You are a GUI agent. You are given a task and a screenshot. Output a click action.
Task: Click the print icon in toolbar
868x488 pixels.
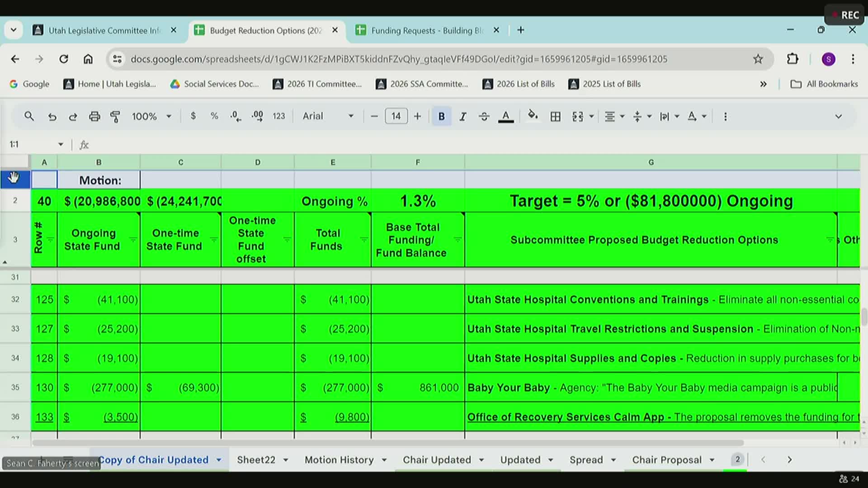94,117
